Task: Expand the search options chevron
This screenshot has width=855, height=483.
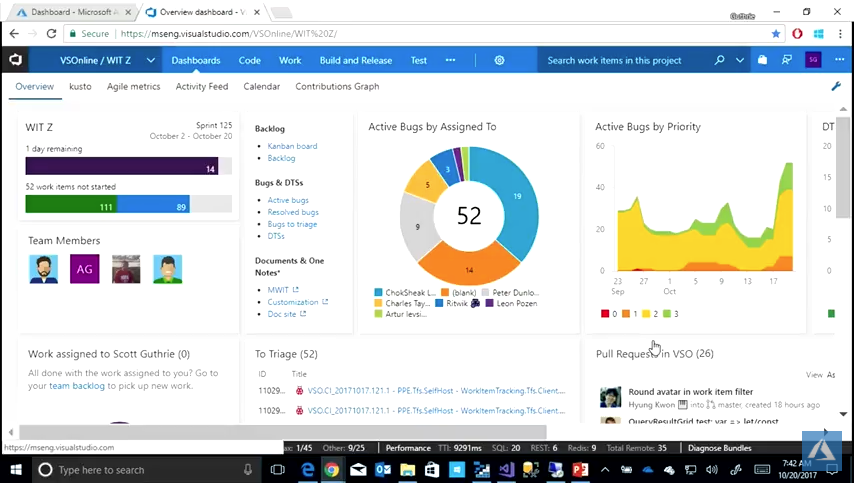Action: click(740, 60)
